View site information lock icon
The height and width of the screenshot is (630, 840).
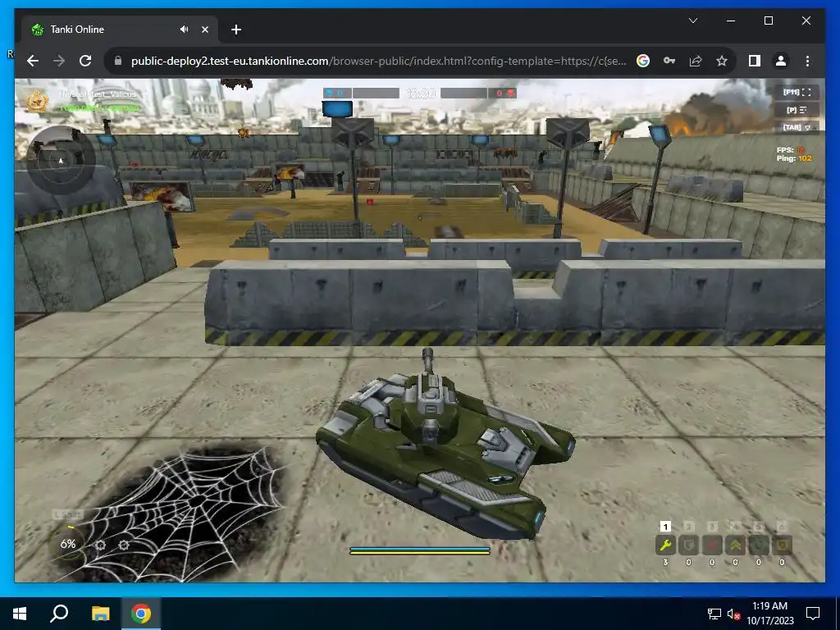[x=118, y=61]
